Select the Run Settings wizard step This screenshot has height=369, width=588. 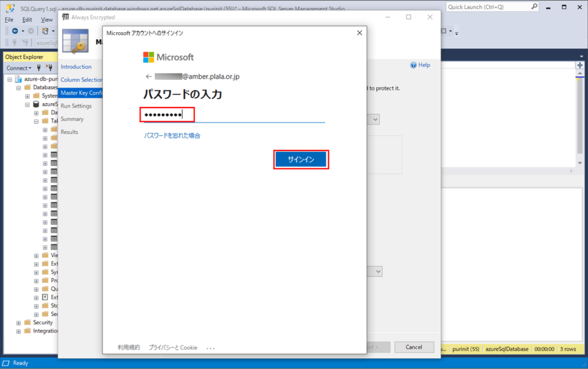(76, 106)
